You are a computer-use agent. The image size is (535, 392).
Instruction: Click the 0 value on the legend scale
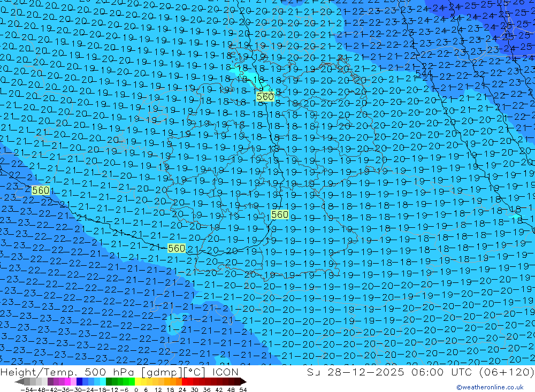coord(136,390)
